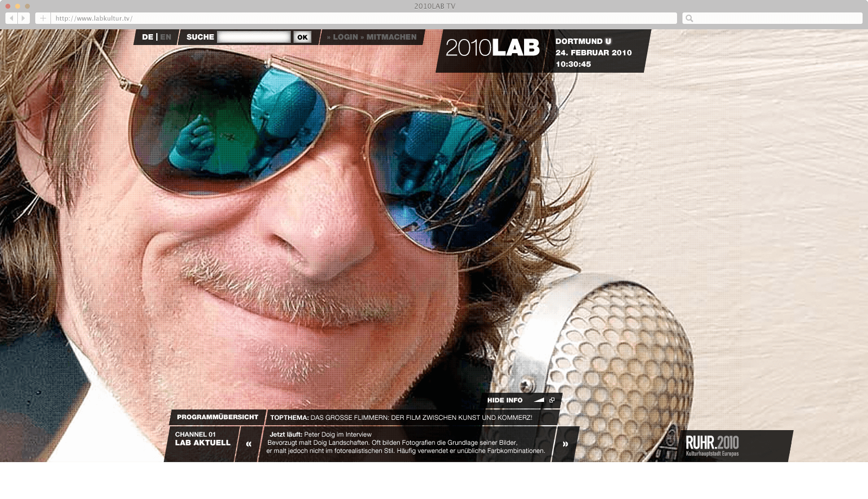
Task: Click the HIDE INFO toggle
Action: coord(505,400)
